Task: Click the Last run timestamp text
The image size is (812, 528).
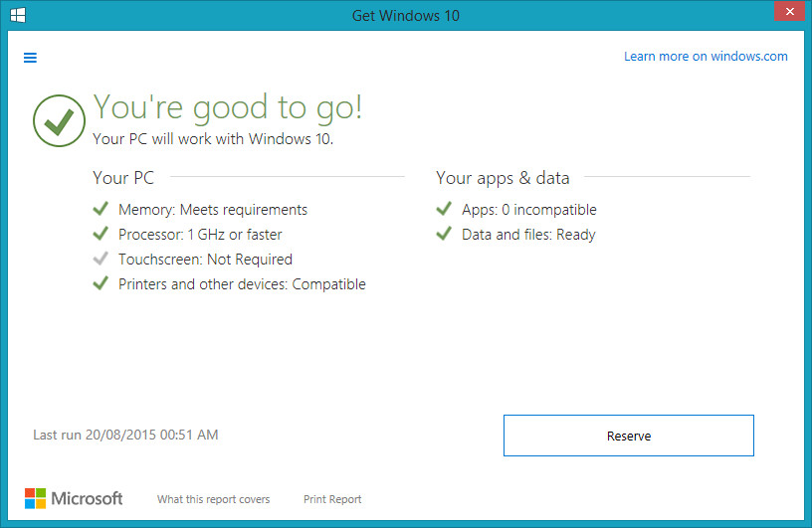Action: (125, 435)
